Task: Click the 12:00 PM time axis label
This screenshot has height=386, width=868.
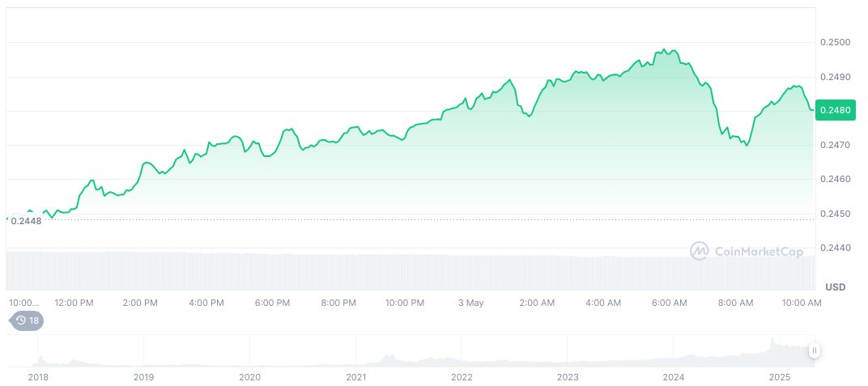Action: click(74, 303)
